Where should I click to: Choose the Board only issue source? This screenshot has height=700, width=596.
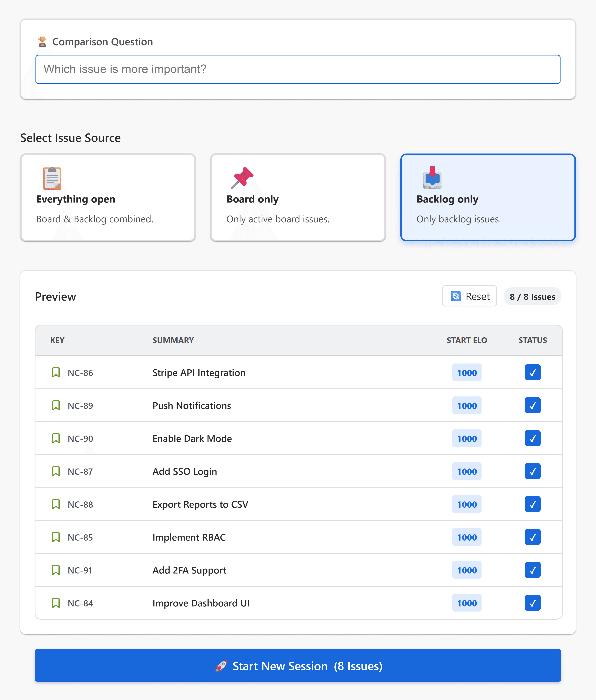(x=298, y=198)
